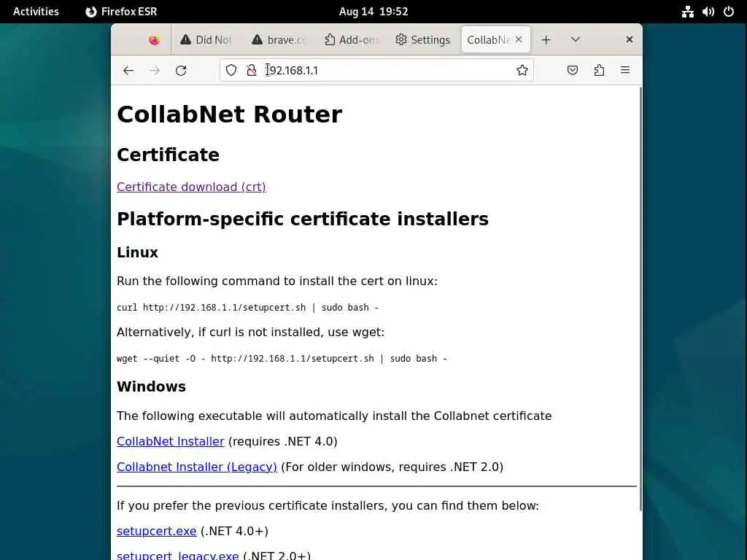This screenshot has width=747, height=560.
Task: Click the forward navigation arrow
Action: coord(155,71)
